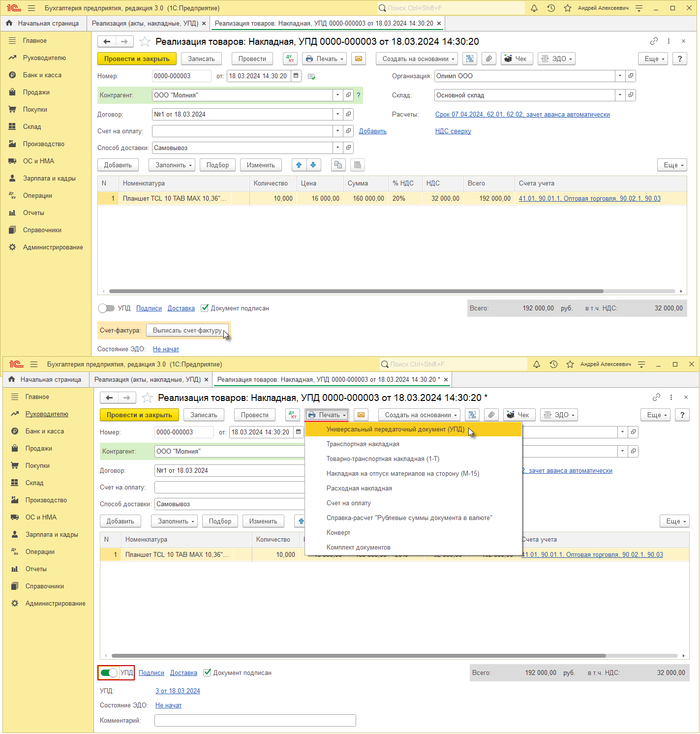Click Подписи link in bottom window
700x734 pixels.
pyautogui.click(x=152, y=673)
